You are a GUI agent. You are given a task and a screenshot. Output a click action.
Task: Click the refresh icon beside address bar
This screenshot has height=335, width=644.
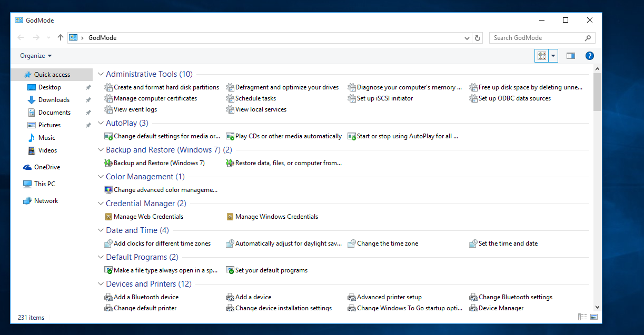(478, 38)
